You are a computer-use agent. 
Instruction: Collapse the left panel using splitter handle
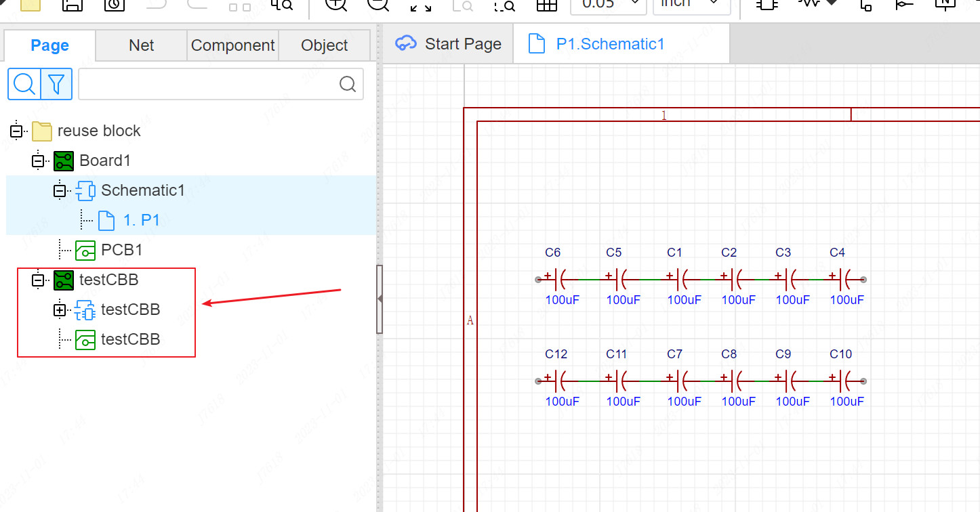(380, 299)
